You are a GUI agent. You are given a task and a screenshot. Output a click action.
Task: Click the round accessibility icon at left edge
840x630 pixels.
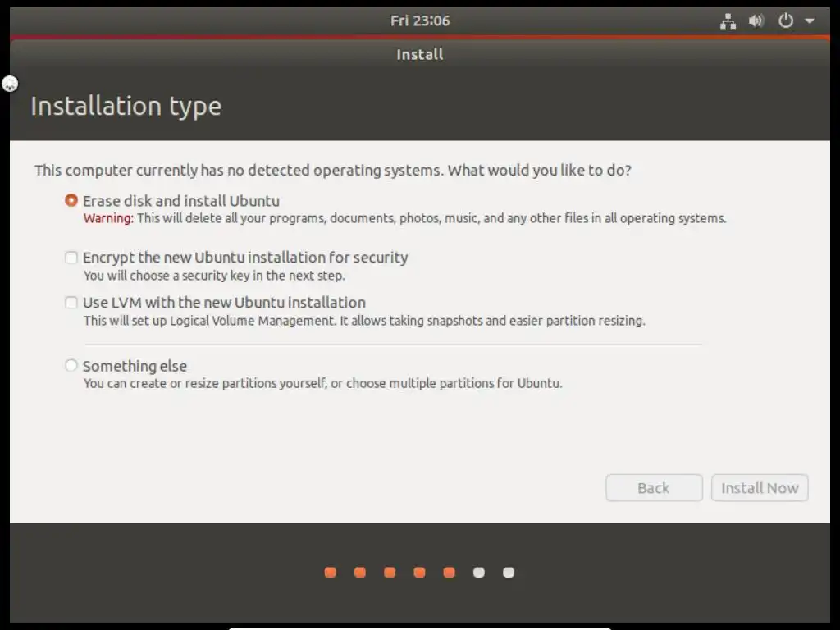pos(10,84)
